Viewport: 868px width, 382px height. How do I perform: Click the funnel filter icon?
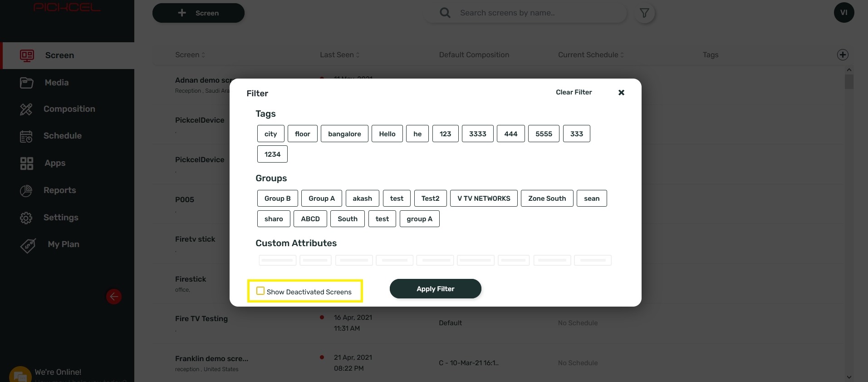click(x=644, y=13)
